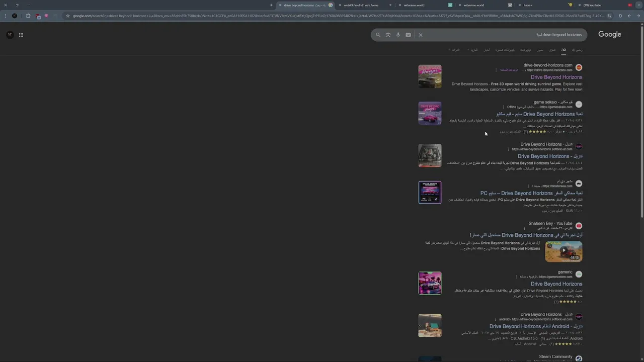644x362 pixels.
Task: Open more options for gamesekaio.com result
Action: 505,107
